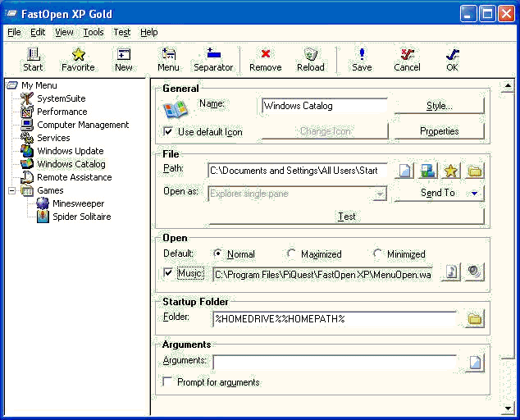This screenshot has width=520, height=420.
Task: Select the Maximized radio button
Action: 291,253
